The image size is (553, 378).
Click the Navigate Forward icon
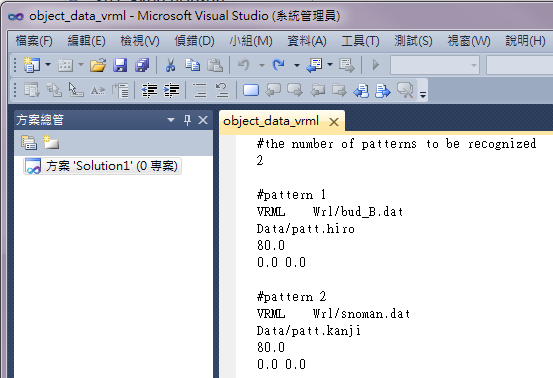tap(347, 65)
